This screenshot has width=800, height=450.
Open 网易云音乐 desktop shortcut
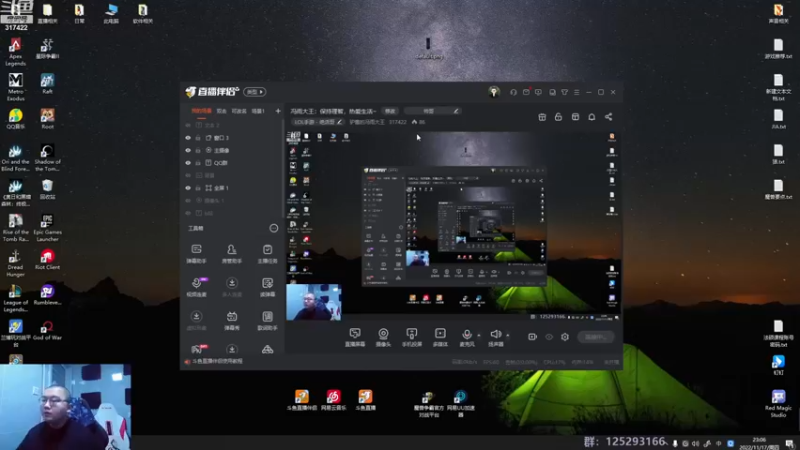click(x=334, y=400)
